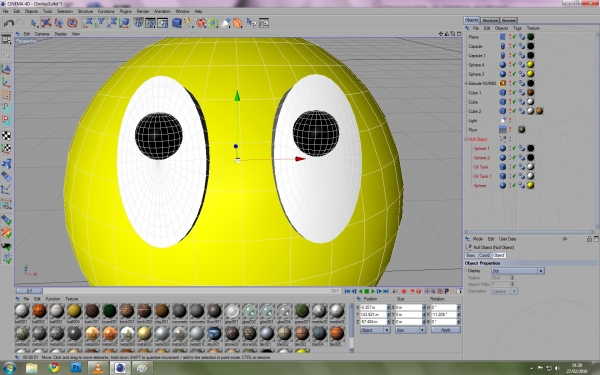This screenshot has width=600, height=375.
Task: Toggle the Oil Tank green enable checkmark
Action: (514, 167)
